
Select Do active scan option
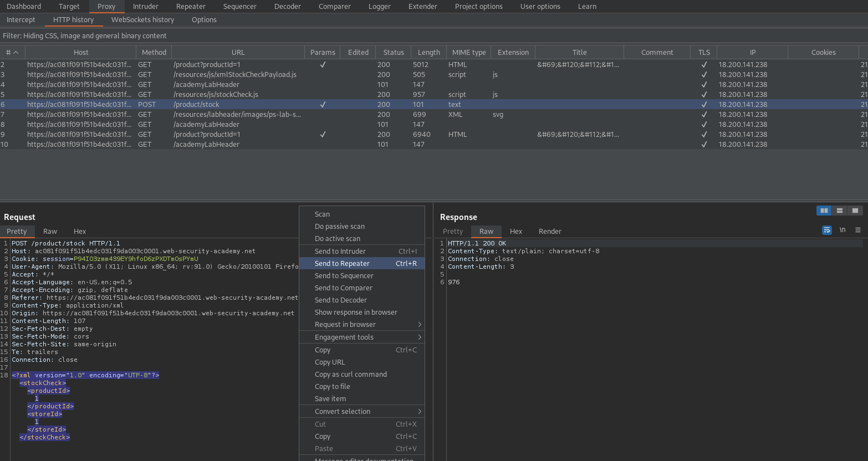coord(362,239)
